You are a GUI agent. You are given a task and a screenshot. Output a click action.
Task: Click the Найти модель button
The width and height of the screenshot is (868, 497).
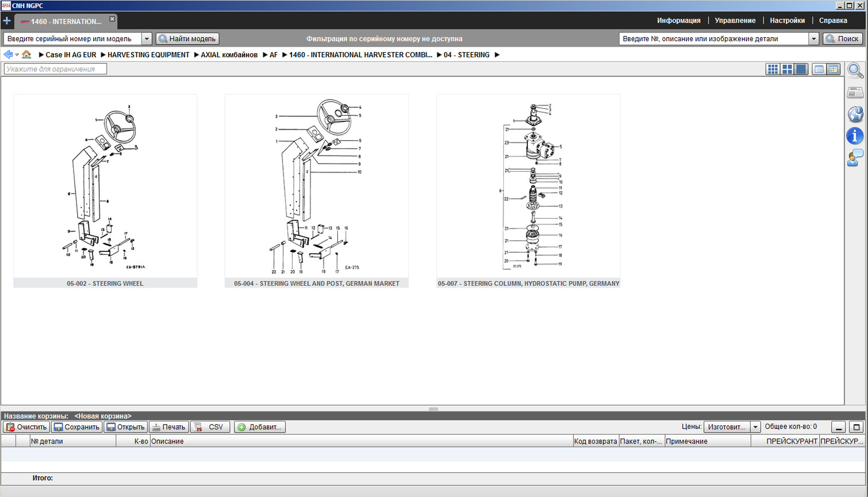coord(187,39)
